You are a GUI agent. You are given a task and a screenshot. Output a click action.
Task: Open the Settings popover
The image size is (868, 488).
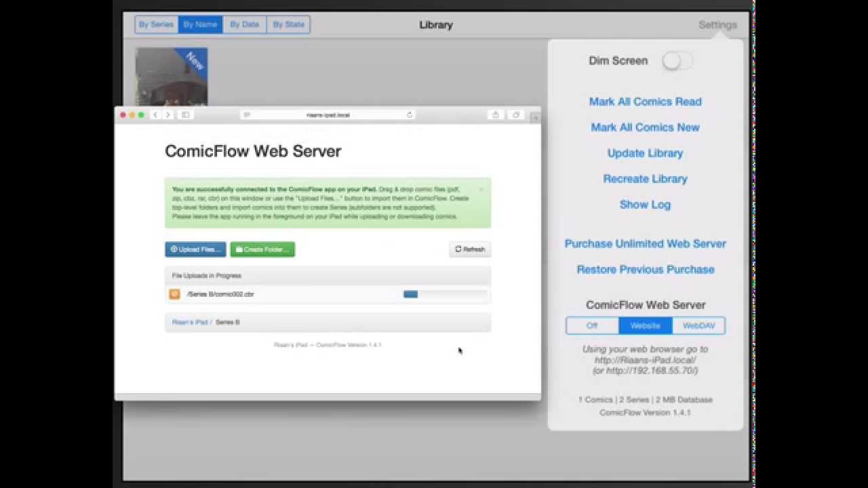(x=717, y=24)
